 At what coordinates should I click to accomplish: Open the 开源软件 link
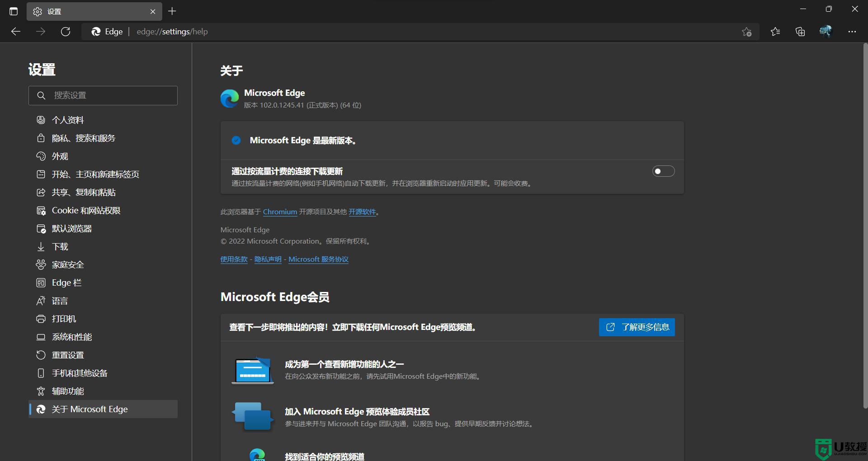pyautogui.click(x=362, y=212)
